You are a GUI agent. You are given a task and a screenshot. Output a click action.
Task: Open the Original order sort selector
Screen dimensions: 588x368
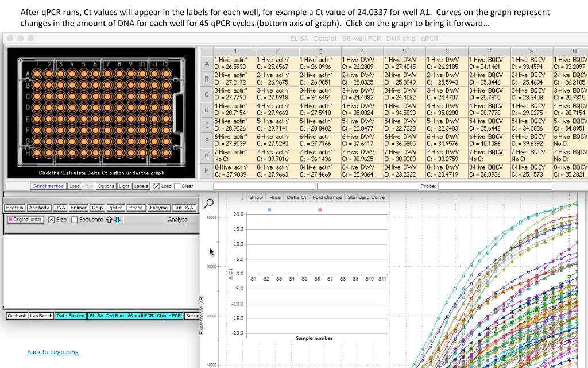(x=25, y=220)
